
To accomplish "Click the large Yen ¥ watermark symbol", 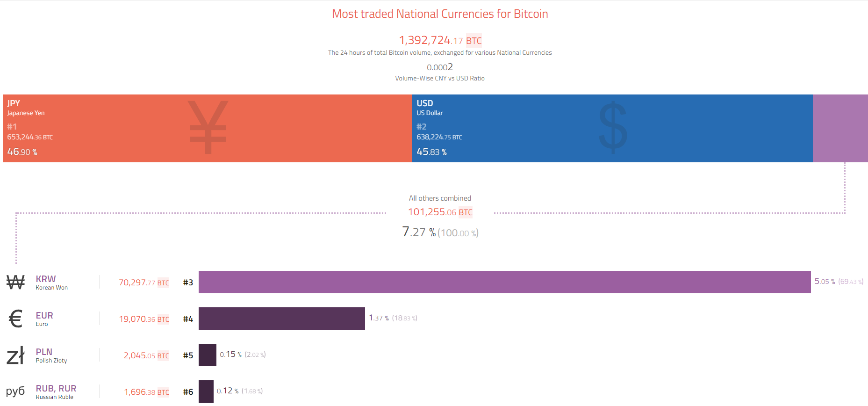I will click(208, 127).
